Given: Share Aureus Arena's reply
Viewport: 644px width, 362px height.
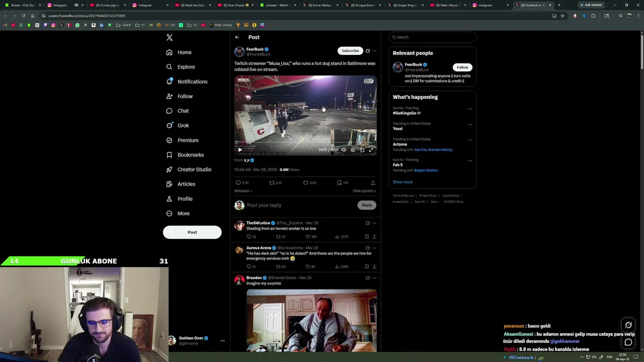Looking at the screenshot, I should 374,267.
